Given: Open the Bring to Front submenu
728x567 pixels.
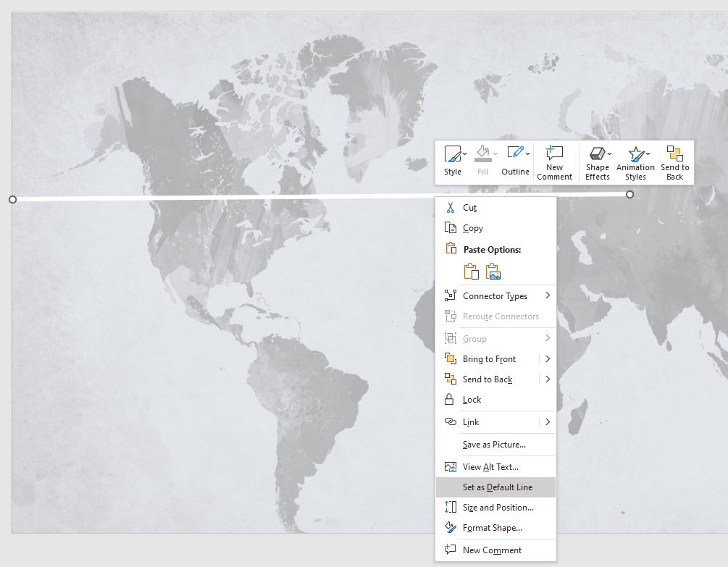Looking at the screenshot, I should (x=548, y=359).
